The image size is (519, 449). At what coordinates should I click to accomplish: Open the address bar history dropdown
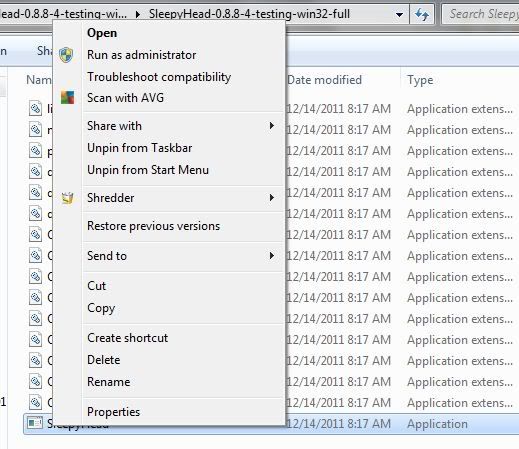click(x=399, y=15)
